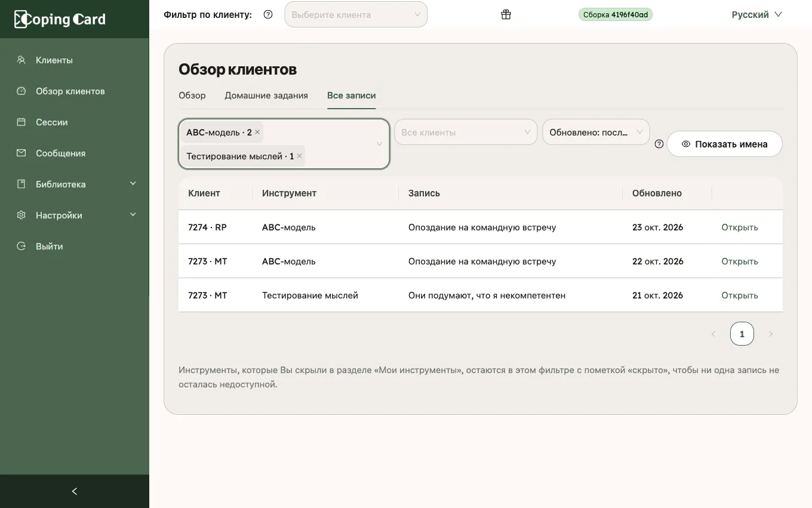Open the Выберите клиента dropdown

click(x=356, y=14)
